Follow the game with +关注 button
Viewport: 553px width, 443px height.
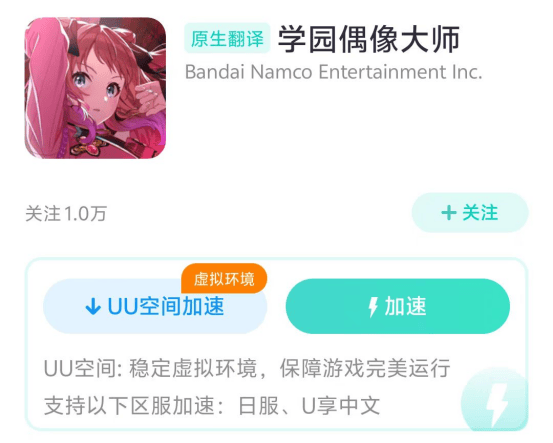point(470,213)
